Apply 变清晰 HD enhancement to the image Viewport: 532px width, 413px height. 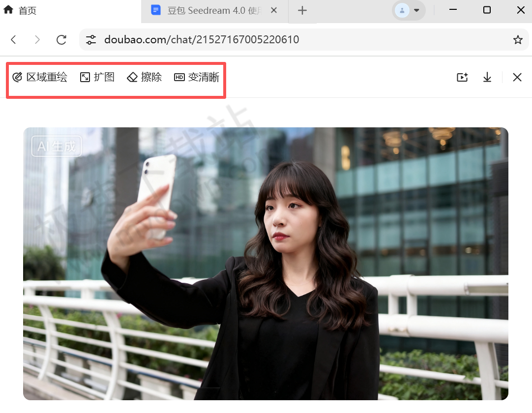tap(196, 77)
